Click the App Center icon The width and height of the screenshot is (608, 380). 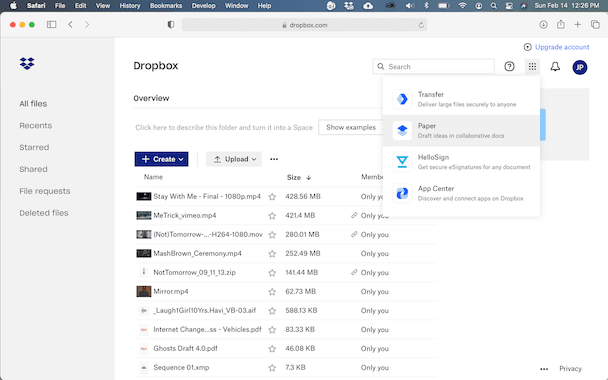point(402,193)
